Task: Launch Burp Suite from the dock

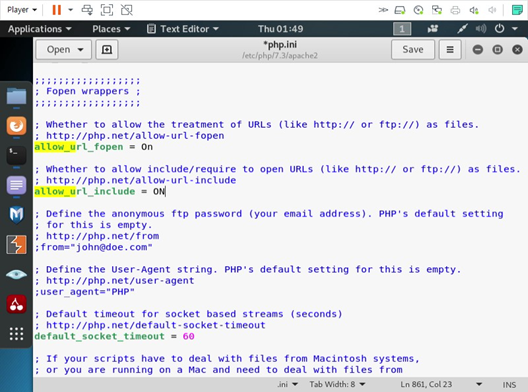Action: pyautogui.click(x=16, y=244)
